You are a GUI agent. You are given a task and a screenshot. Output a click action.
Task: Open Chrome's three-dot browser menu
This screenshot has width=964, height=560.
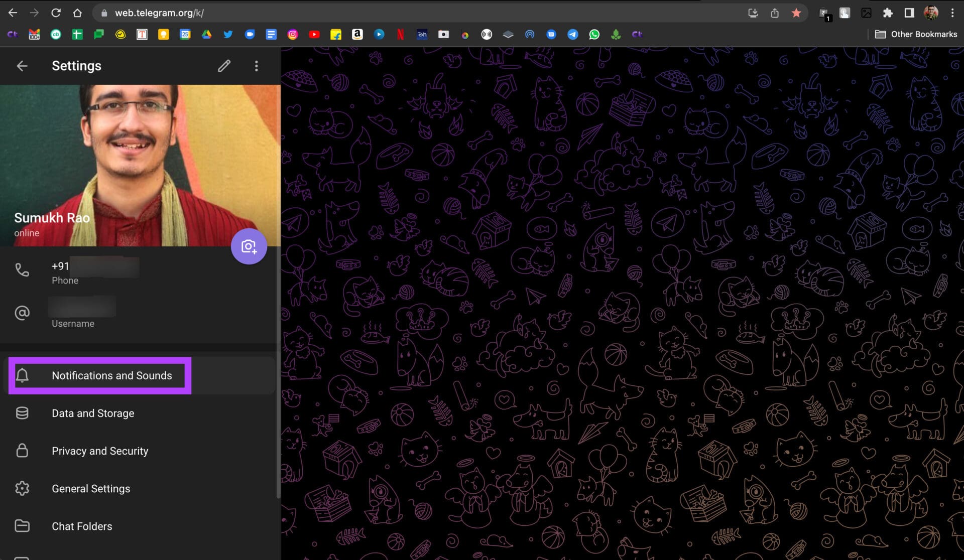pos(952,13)
